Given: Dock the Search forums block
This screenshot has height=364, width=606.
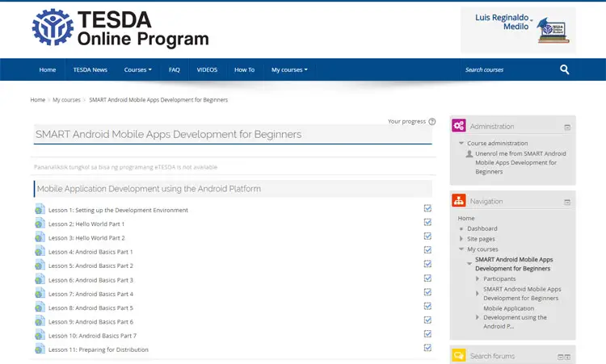Looking at the screenshot, I should [567, 357].
